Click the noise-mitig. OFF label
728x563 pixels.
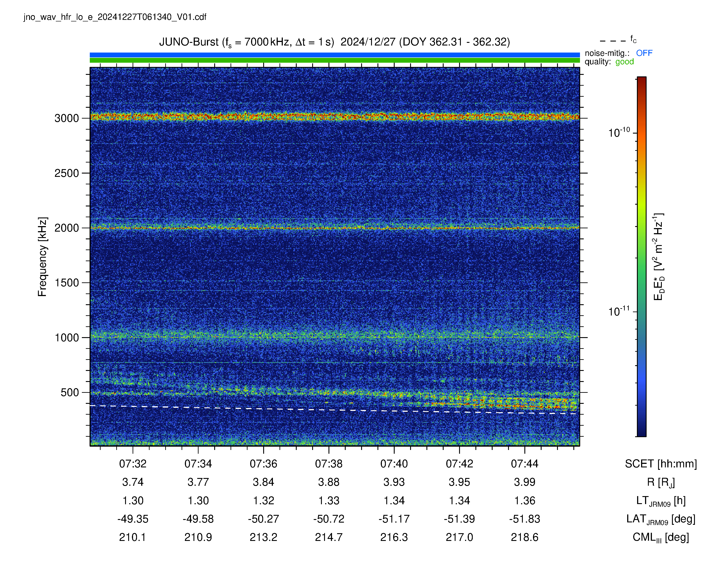click(618, 53)
